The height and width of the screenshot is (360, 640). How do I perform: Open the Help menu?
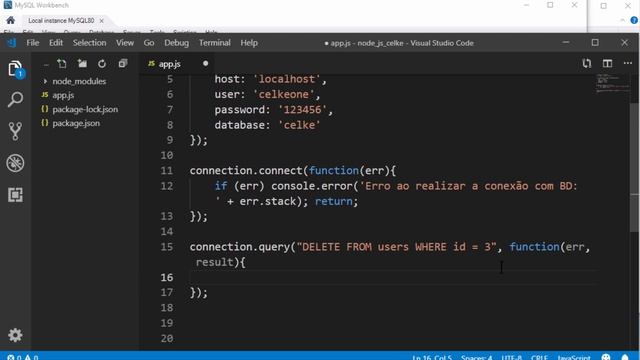coord(249,43)
